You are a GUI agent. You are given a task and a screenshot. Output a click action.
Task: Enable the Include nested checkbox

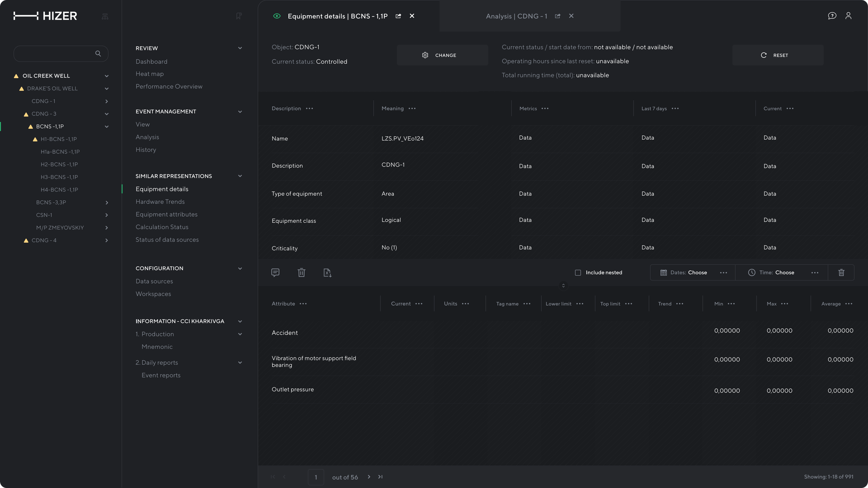578,272
